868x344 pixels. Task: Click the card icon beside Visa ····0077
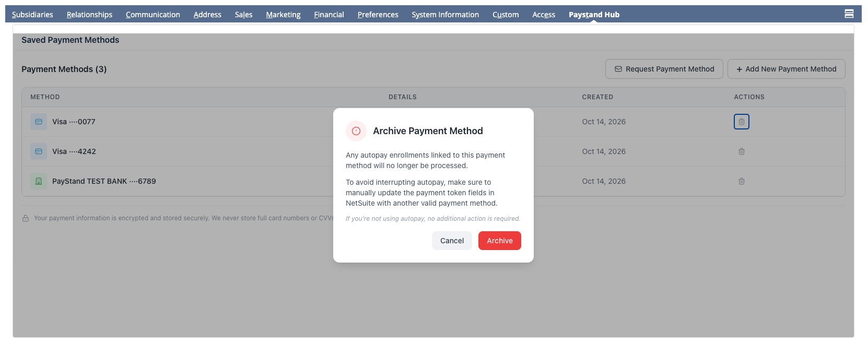click(39, 122)
